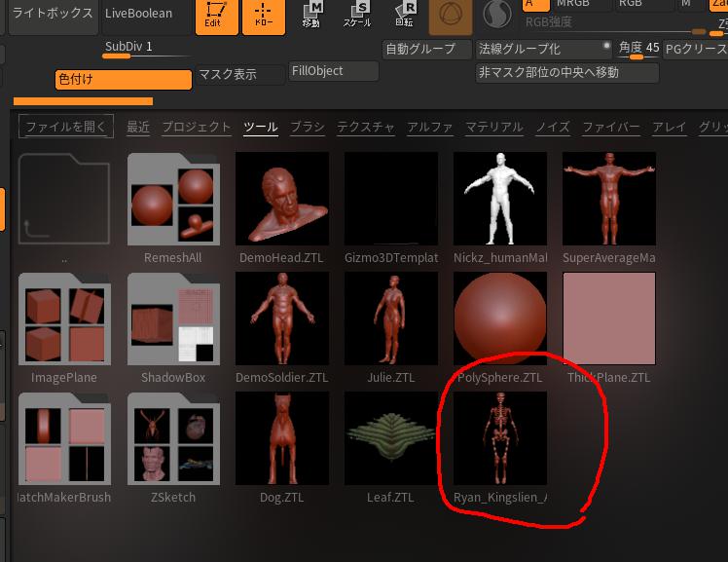
Task: Switch to the ノイズ (Noise) tab
Action: coord(553,127)
